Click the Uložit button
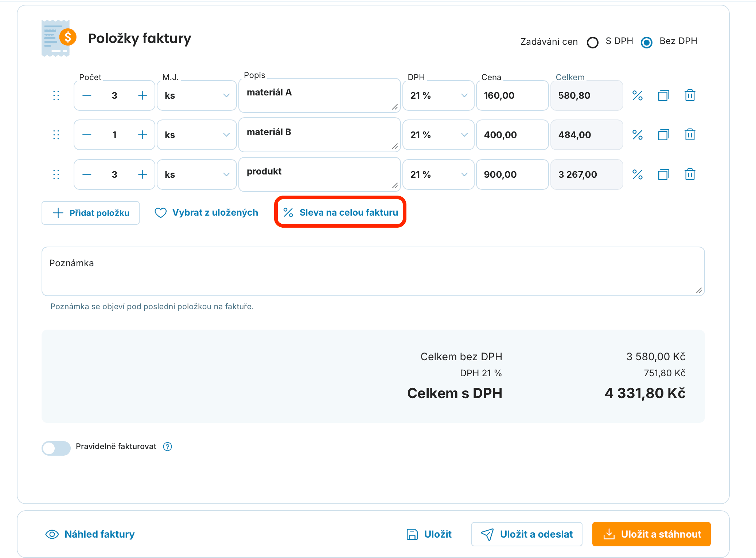The width and height of the screenshot is (756, 558). point(429,534)
